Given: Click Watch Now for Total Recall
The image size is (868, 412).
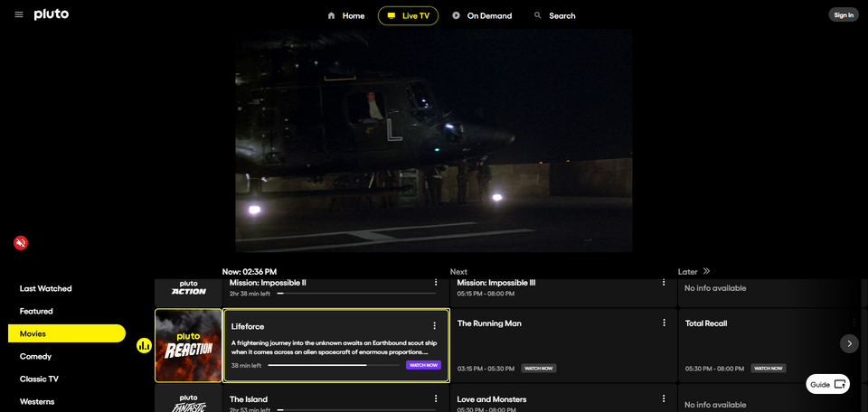Looking at the screenshot, I should 769,368.
